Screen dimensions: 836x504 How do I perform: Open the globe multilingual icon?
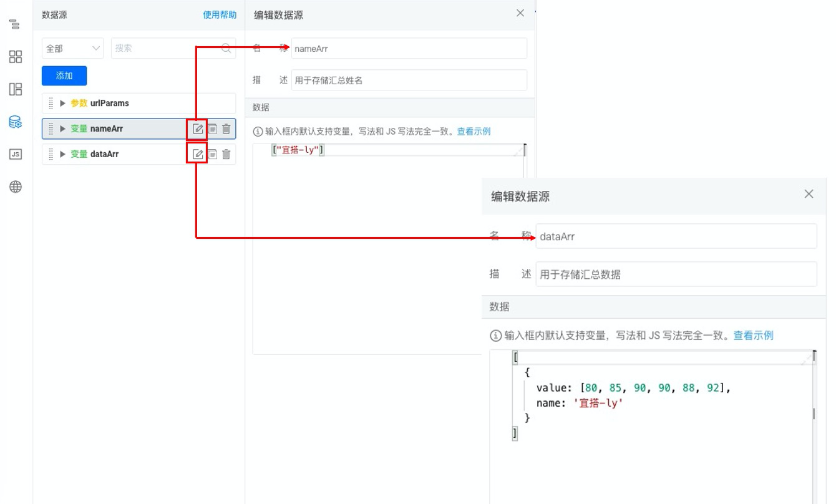16,187
